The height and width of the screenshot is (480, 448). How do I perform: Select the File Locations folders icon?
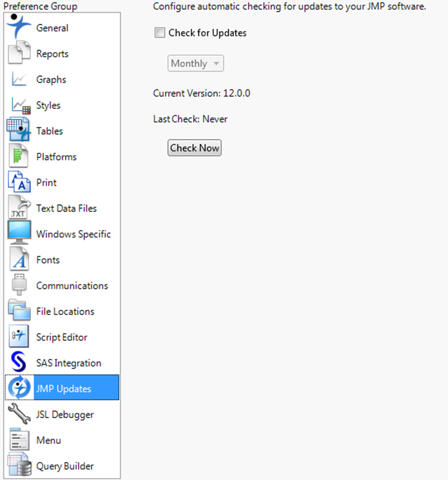click(x=19, y=310)
